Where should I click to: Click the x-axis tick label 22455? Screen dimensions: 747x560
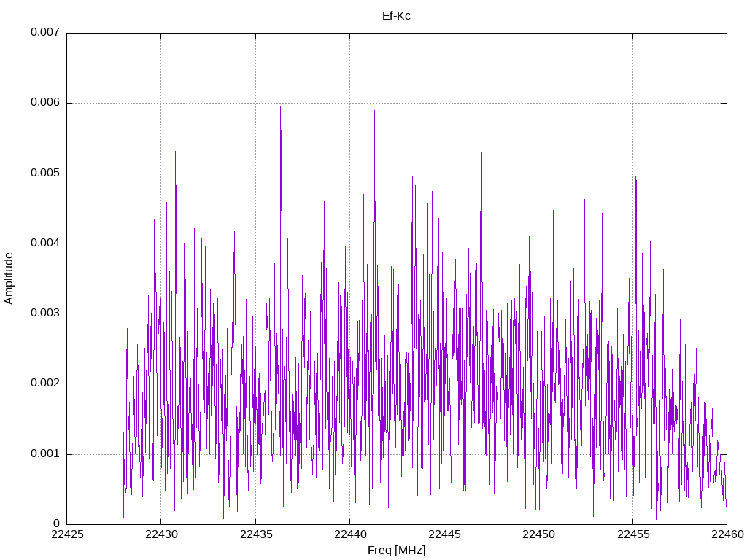[x=632, y=534]
